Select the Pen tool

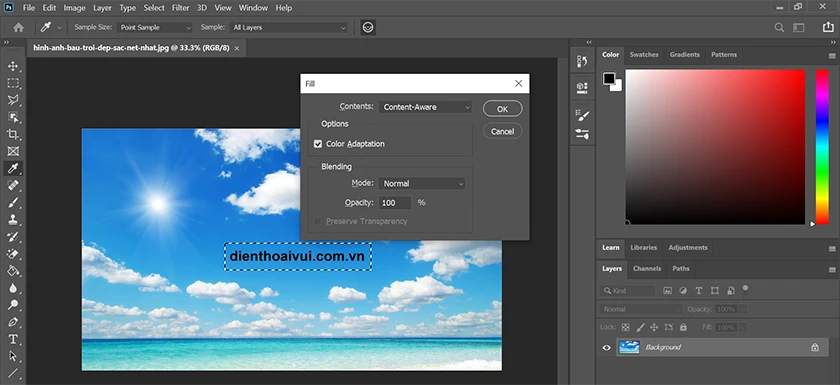[13, 322]
